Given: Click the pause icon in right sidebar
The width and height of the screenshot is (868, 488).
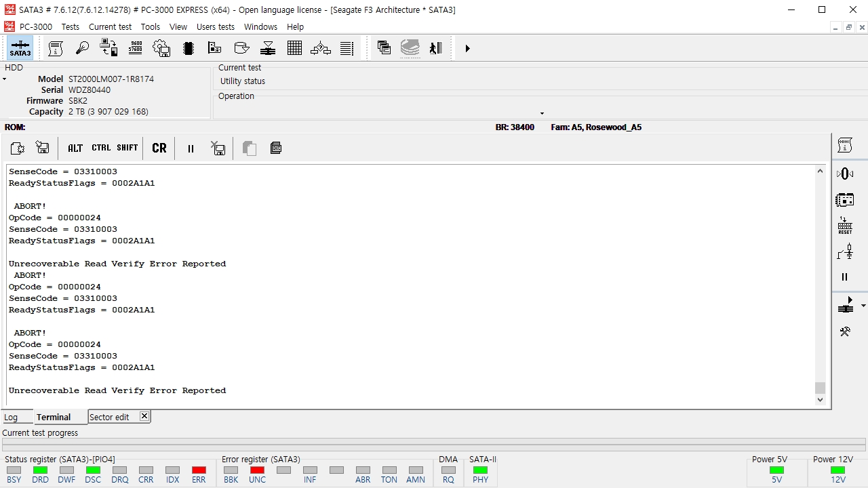Looking at the screenshot, I should point(845,277).
